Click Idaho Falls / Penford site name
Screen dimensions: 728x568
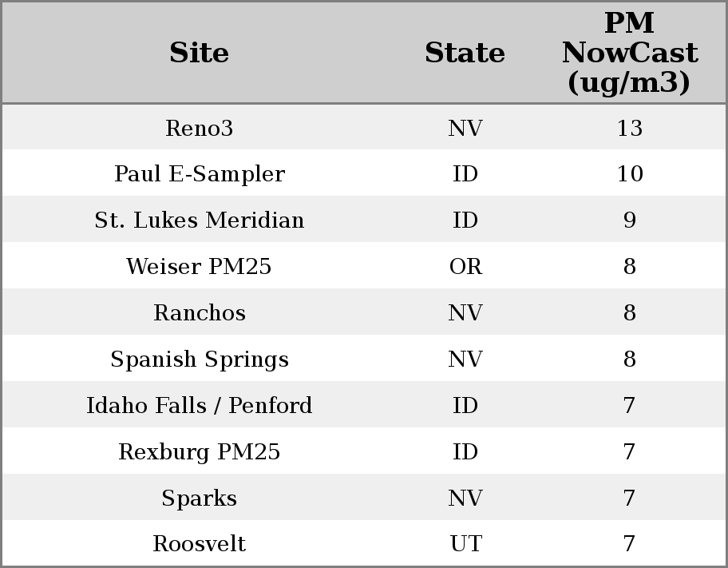[199, 406]
